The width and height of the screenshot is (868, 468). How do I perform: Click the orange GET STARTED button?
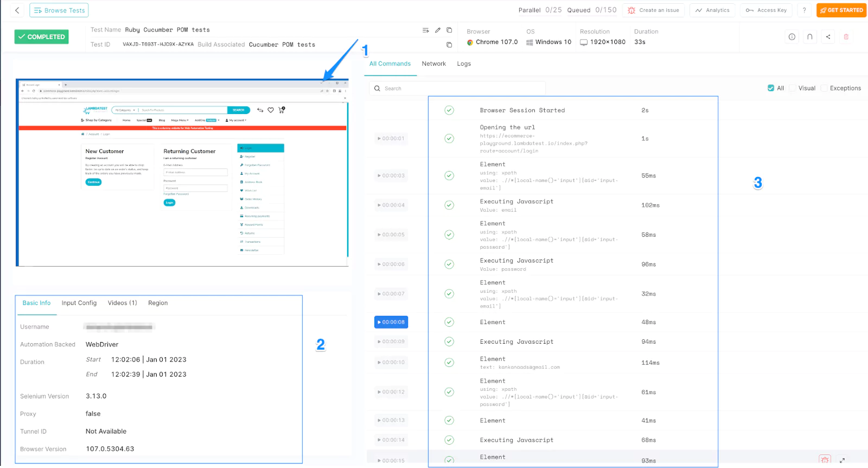click(x=841, y=10)
